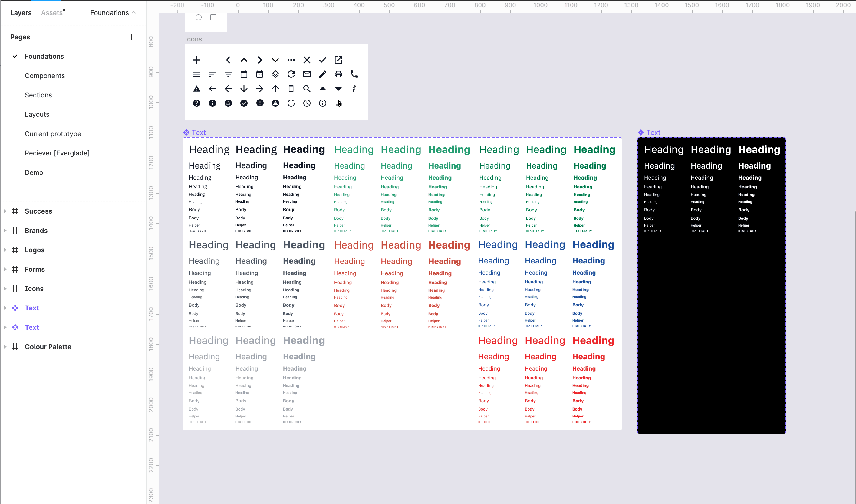Select the clock icon
856x504 pixels.
click(307, 103)
